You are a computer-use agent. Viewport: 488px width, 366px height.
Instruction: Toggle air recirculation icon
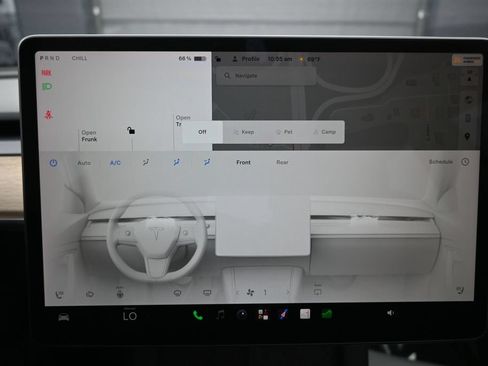[x=90, y=294]
